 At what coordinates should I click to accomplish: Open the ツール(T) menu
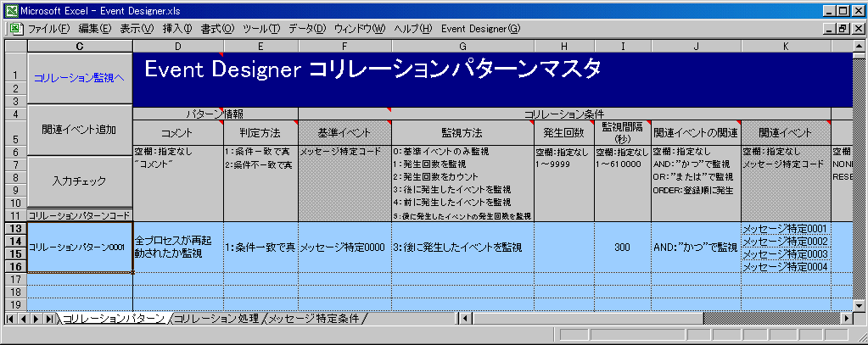point(261,28)
